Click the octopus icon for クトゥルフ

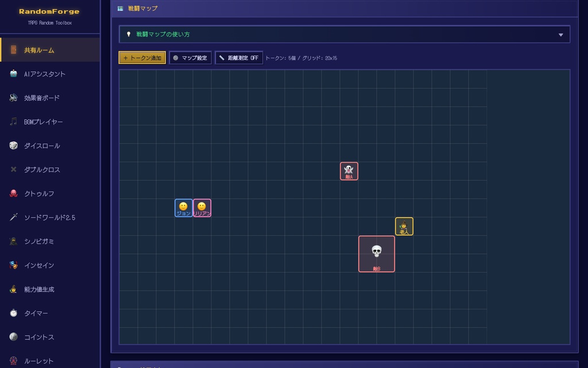click(x=14, y=193)
